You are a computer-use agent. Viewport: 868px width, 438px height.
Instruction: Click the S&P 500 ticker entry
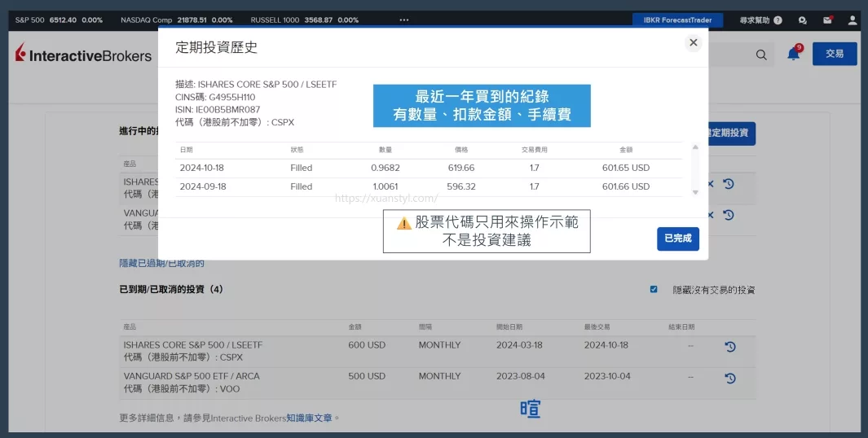(x=59, y=20)
